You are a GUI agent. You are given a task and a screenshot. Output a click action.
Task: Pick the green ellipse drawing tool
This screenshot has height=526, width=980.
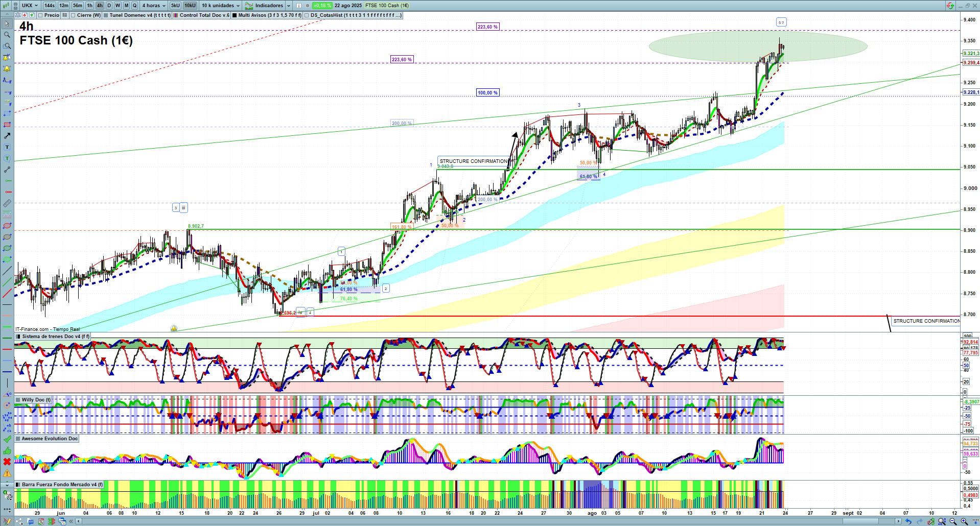7,248
